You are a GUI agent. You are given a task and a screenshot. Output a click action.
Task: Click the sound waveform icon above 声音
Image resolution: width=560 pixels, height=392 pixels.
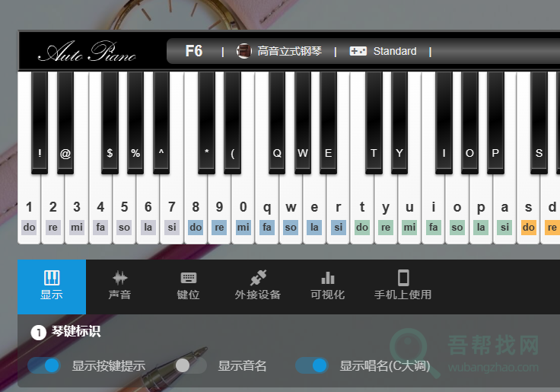click(120, 278)
